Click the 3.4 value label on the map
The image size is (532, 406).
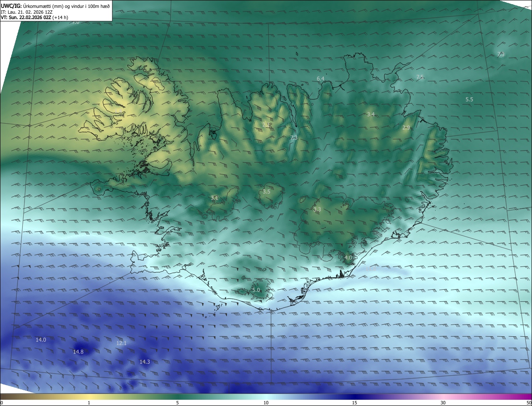pos(371,114)
